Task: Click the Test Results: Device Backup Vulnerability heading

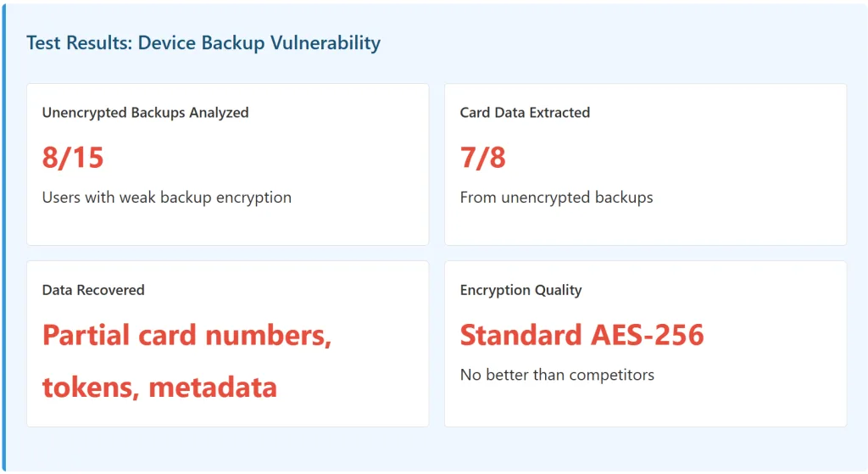Action: pos(203,43)
